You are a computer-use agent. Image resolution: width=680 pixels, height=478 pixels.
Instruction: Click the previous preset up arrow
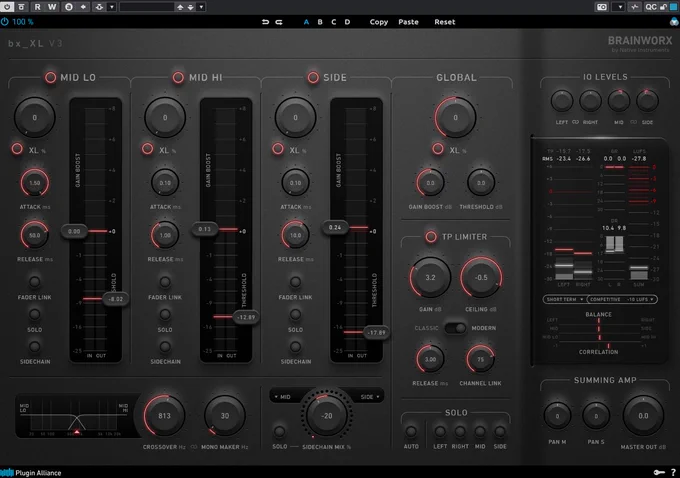[180, 7]
